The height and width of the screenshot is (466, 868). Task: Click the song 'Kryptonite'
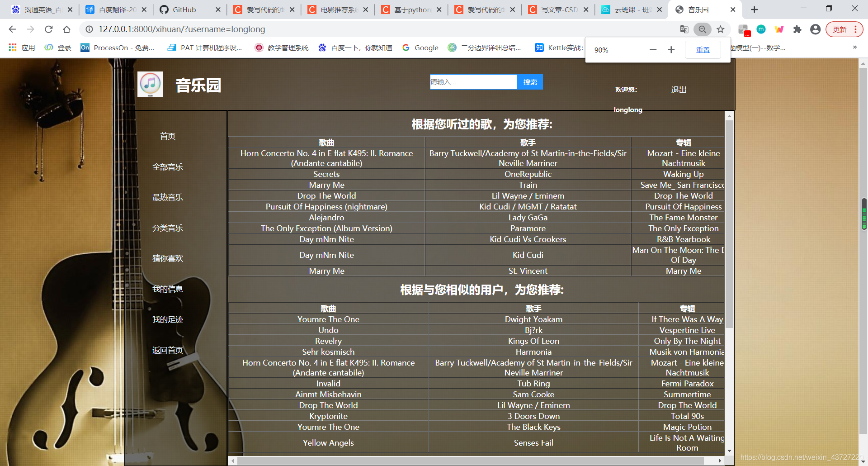pyautogui.click(x=328, y=416)
